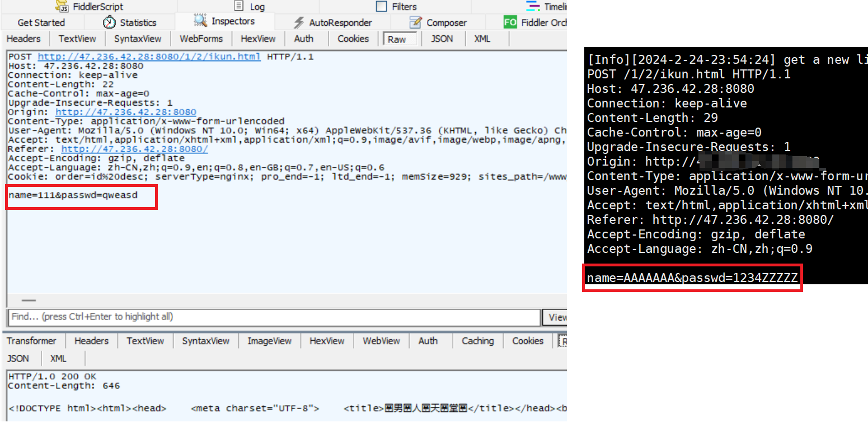Click 'Content-Length: 29' in terminal
This screenshot has height=432, width=868.
(652, 118)
